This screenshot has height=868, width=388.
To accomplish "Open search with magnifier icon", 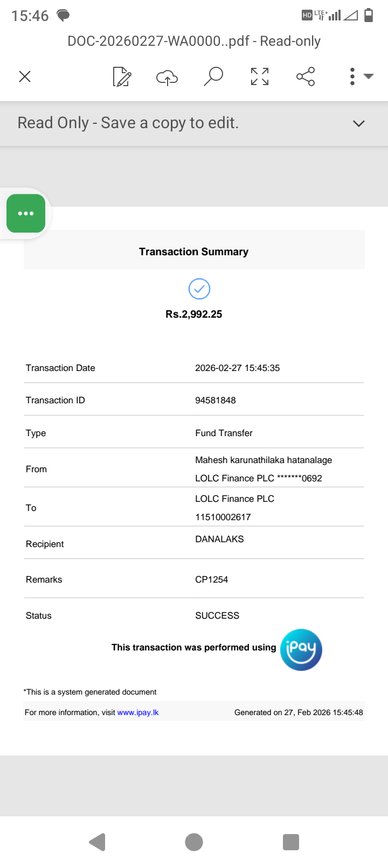I will [213, 76].
